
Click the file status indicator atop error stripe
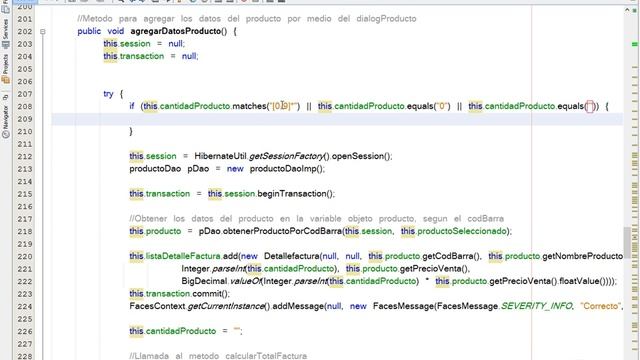click(635, 10)
